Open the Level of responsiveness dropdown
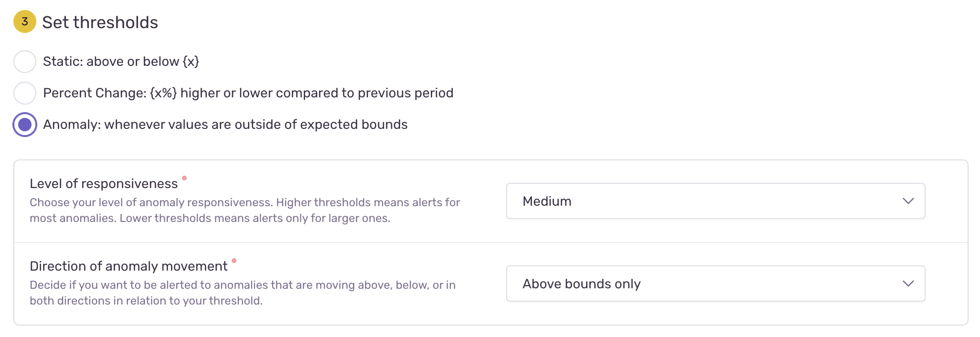Screen dimensions: 980x337 click(x=715, y=201)
